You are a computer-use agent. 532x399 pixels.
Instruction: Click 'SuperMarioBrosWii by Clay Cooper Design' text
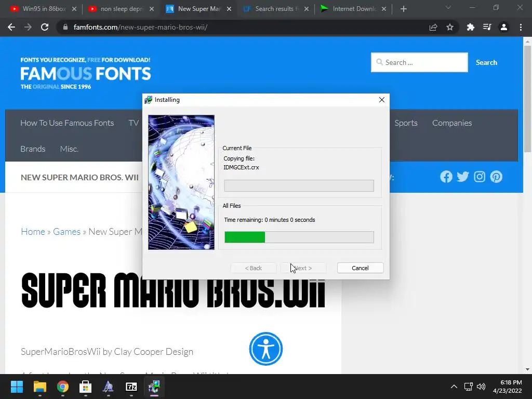[x=107, y=352]
